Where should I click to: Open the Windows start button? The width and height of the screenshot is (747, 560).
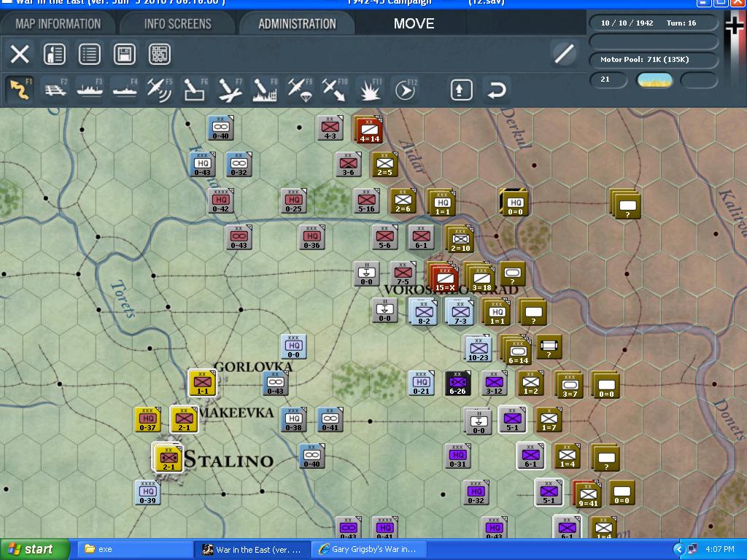(x=34, y=550)
